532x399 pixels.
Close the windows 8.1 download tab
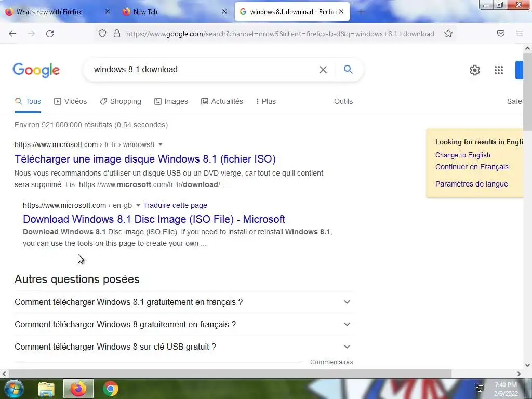[x=341, y=11]
